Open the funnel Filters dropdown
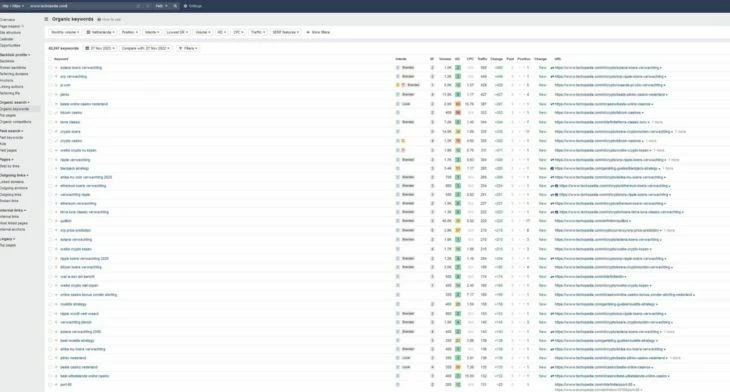 point(188,48)
